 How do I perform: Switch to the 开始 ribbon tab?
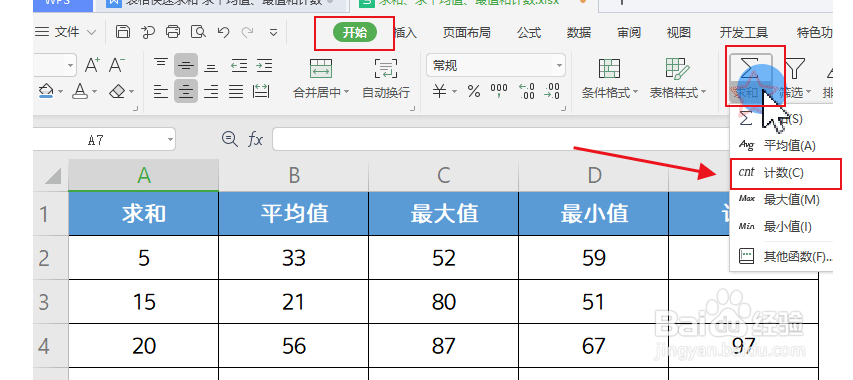tap(355, 33)
